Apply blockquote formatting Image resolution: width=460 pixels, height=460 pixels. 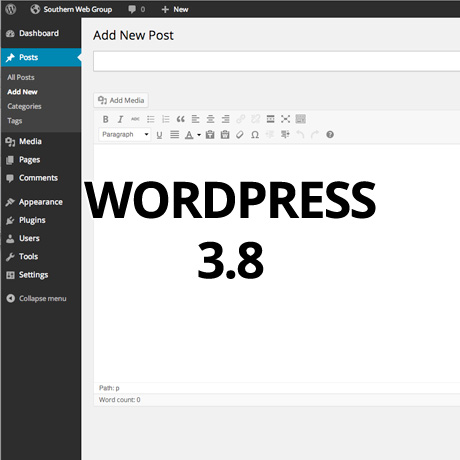(180, 119)
